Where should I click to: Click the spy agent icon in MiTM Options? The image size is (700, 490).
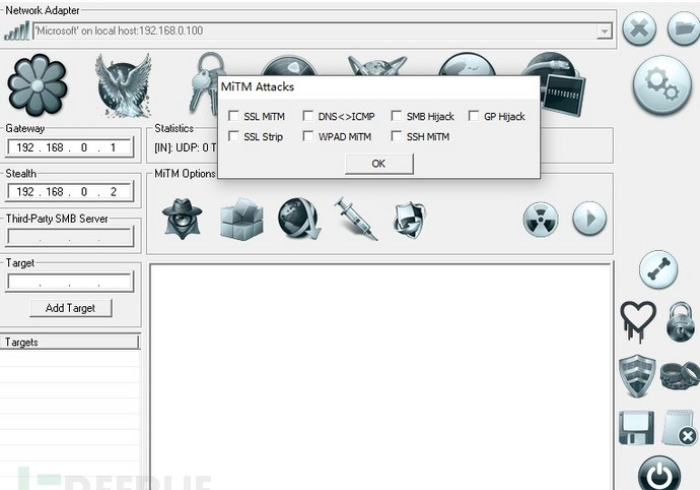coord(182,218)
